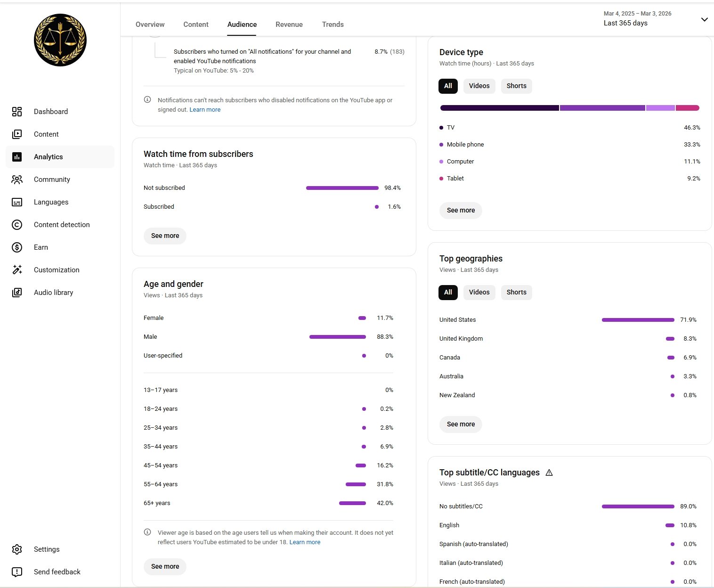Select the Customization magic wand icon

coord(17,270)
